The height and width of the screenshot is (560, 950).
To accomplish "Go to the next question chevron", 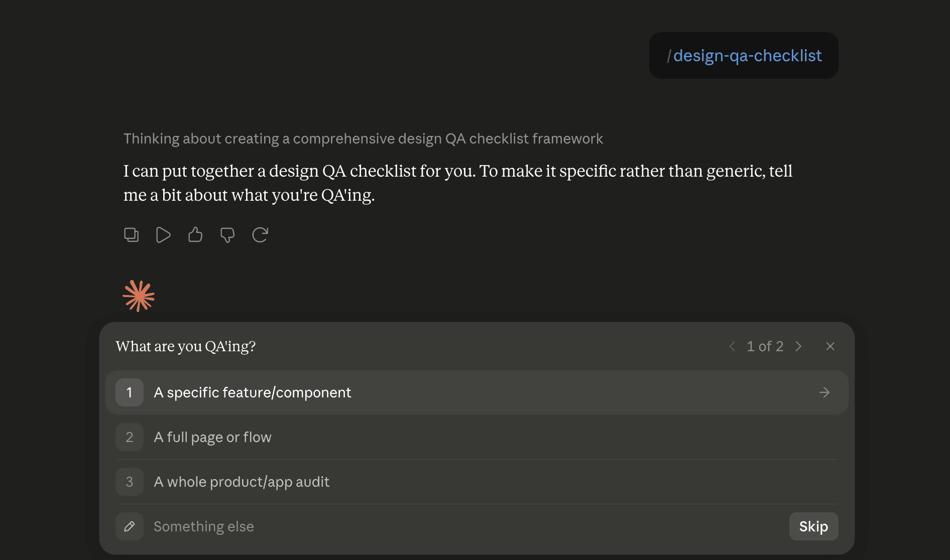I will 798,346.
